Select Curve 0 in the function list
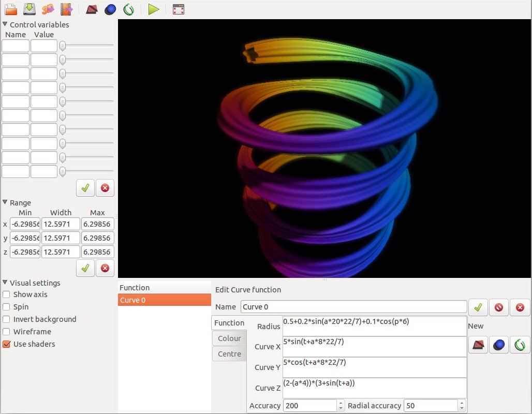Screen dimensions: 532x414 (x=165, y=300)
